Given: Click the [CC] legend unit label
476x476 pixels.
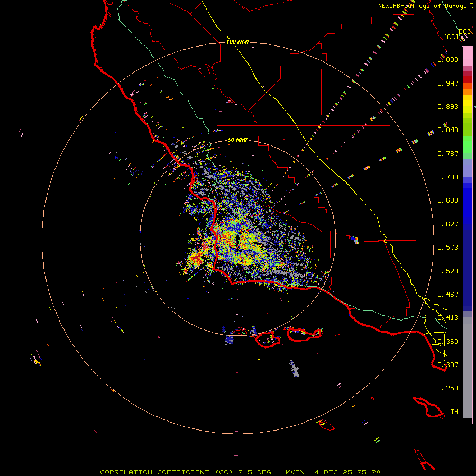Looking at the screenshot, I should pyautogui.click(x=452, y=36).
